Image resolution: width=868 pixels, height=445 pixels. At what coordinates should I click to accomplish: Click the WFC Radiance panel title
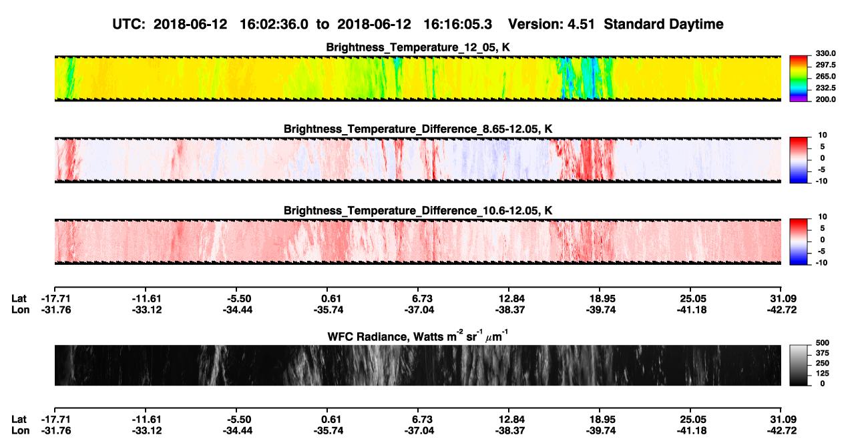pyautogui.click(x=418, y=336)
